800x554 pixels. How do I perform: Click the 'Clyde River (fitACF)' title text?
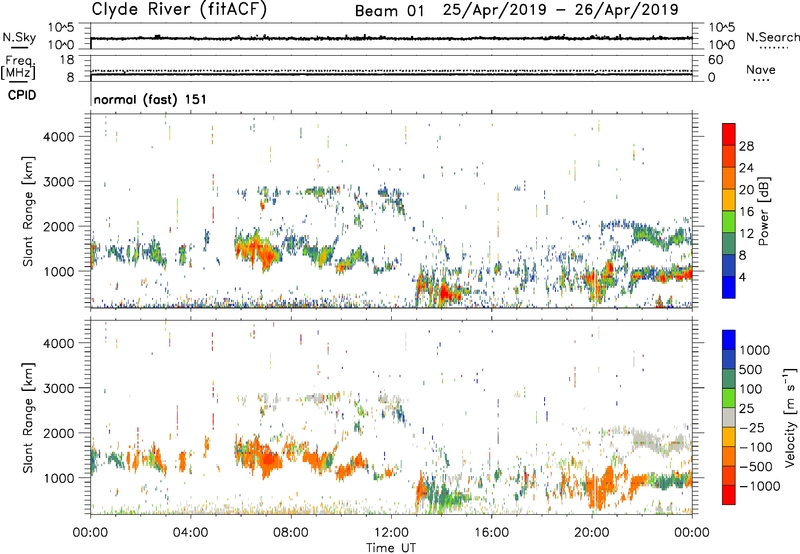point(179,10)
